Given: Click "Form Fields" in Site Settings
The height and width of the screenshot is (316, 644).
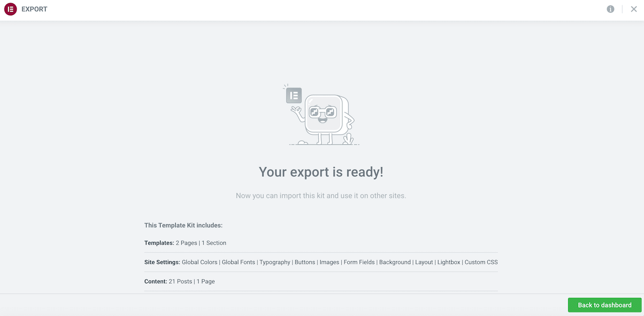Looking at the screenshot, I should [359, 262].
